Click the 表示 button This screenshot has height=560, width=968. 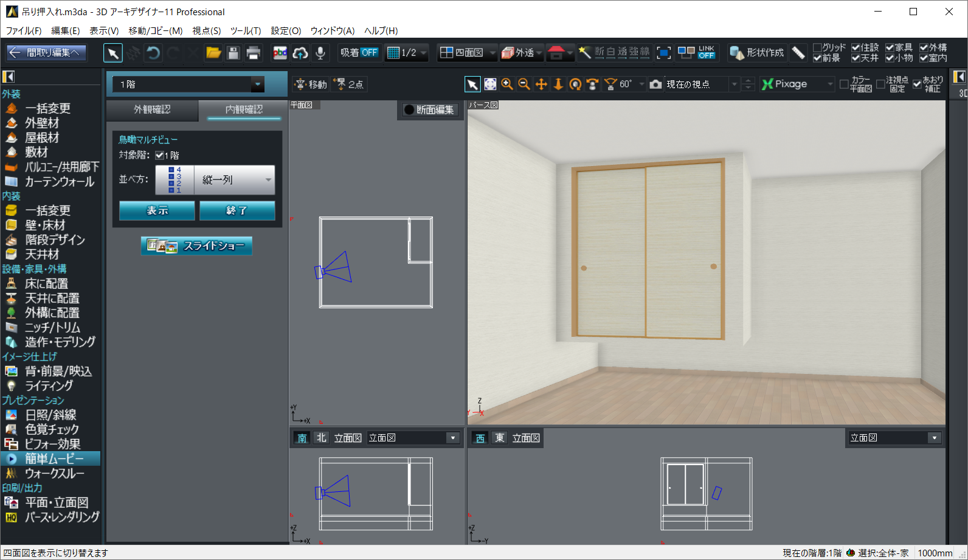click(x=157, y=210)
